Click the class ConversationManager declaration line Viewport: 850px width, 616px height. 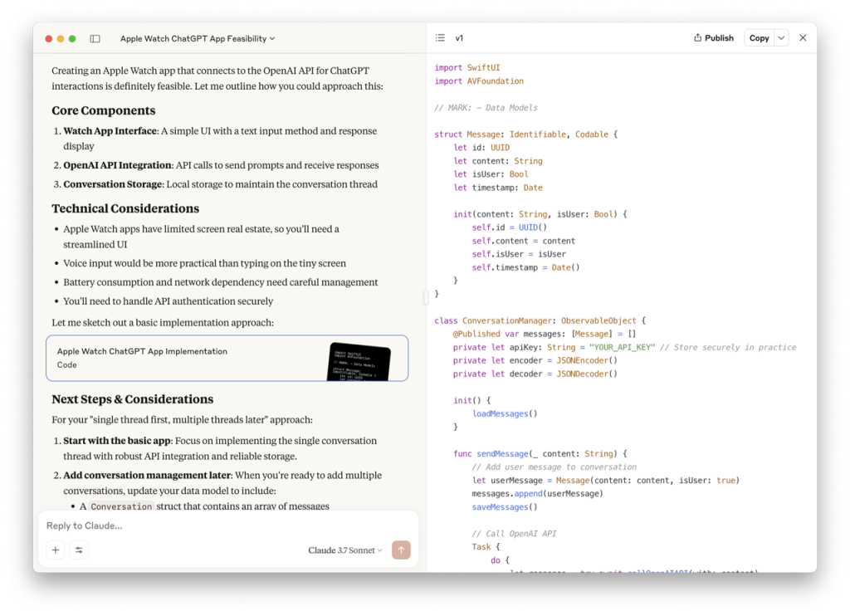540,321
